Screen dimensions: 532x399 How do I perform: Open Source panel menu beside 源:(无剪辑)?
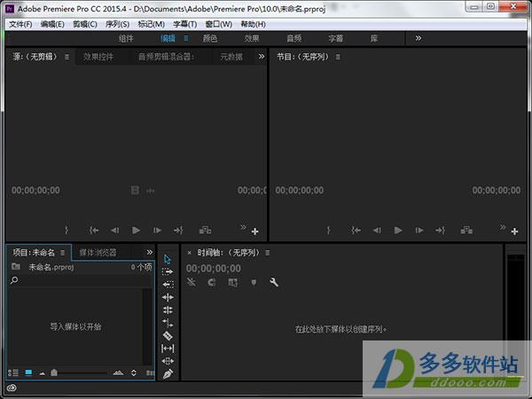66,57
